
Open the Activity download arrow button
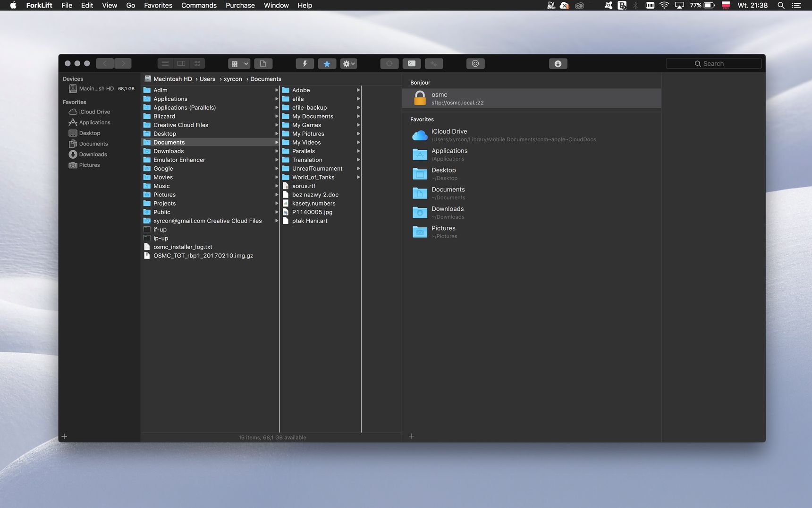(558, 63)
